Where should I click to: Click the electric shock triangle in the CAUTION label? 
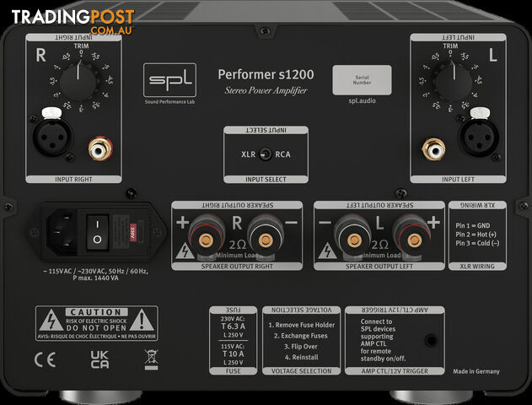pos(51,320)
